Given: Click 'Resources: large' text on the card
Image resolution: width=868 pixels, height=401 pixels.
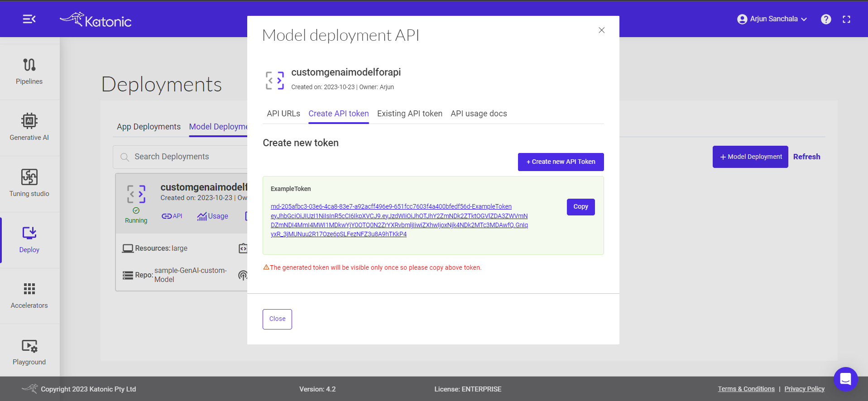Looking at the screenshot, I should tap(161, 248).
